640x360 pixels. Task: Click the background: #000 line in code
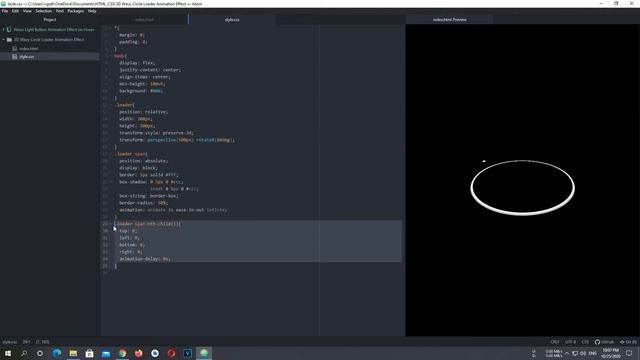[x=141, y=91]
